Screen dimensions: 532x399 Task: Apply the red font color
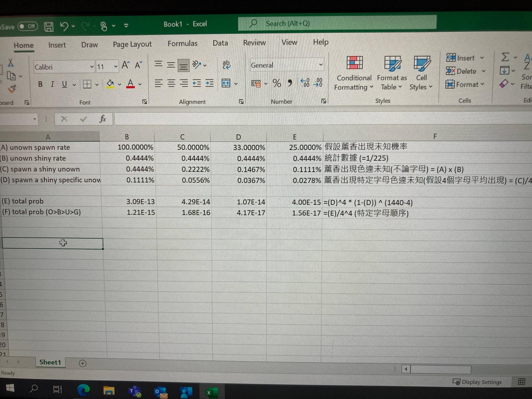pos(130,84)
